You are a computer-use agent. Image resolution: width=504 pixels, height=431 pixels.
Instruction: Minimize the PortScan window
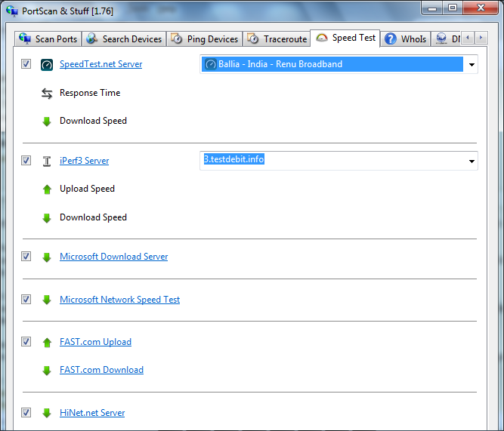point(432,8)
